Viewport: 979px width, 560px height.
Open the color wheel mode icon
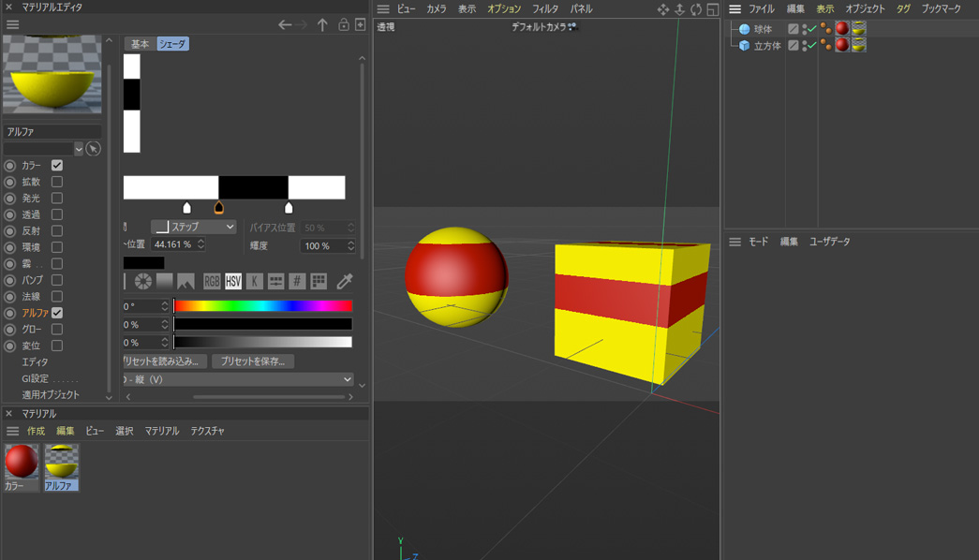143,281
